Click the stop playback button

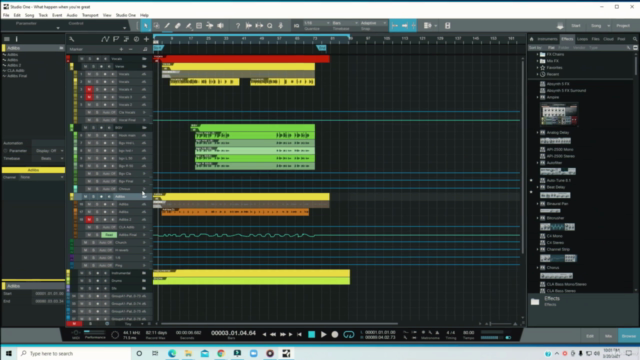[x=311, y=334]
